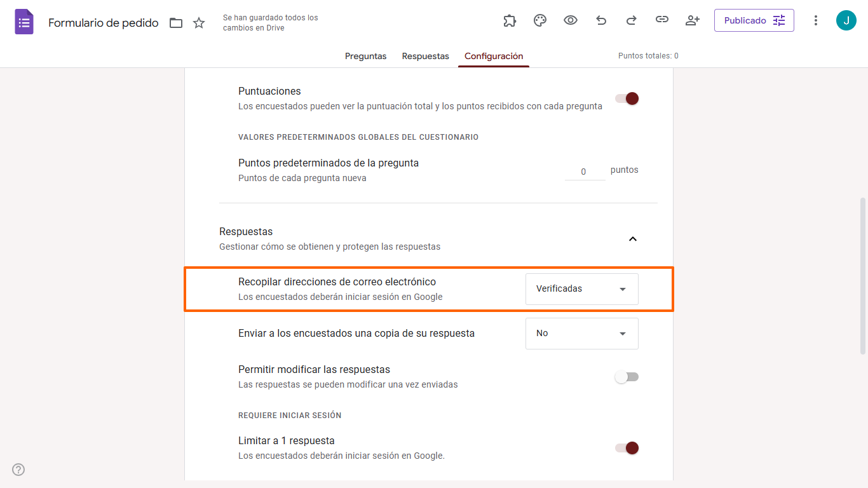
Task: Copy the form link with the link icon
Action: pyautogui.click(x=662, y=20)
